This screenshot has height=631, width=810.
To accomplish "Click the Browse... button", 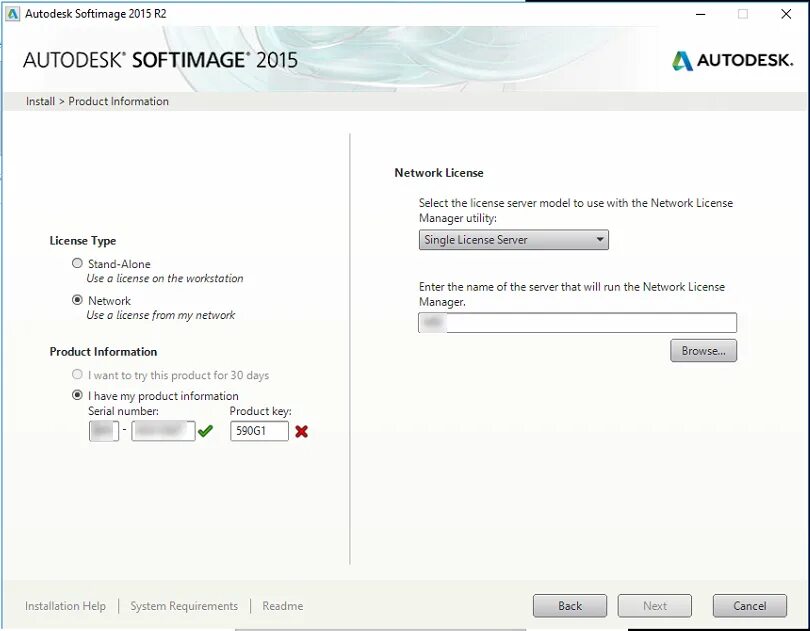I will [703, 351].
